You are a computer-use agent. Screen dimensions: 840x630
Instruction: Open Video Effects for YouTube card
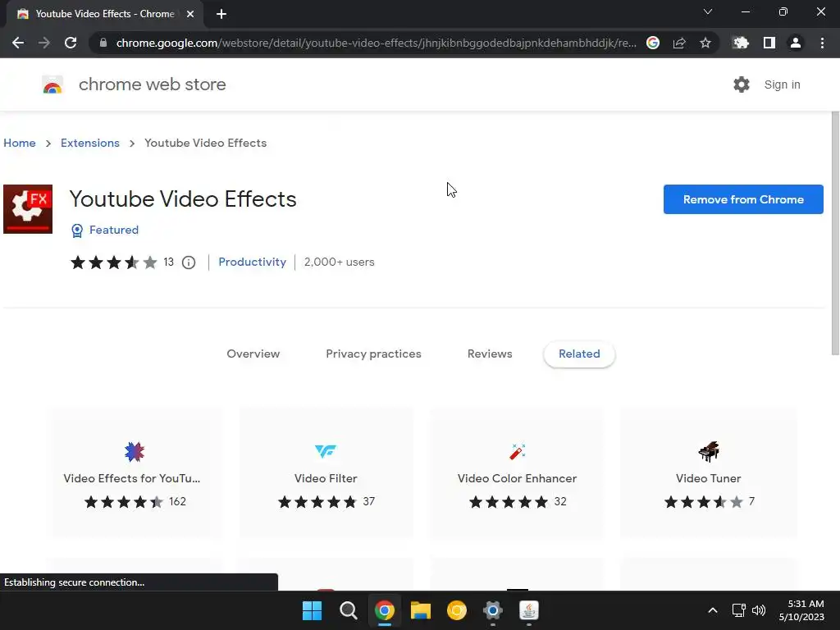pyautogui.click(x=134, y=473)
